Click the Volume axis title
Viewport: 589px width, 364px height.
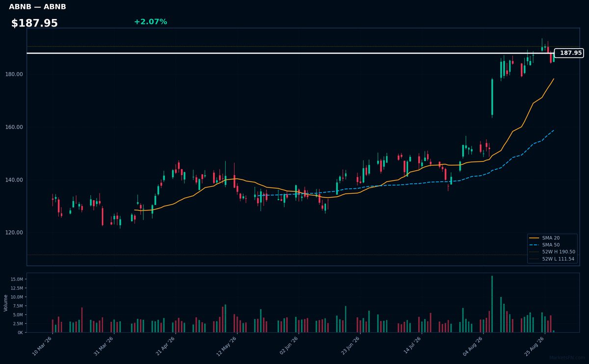6,303
